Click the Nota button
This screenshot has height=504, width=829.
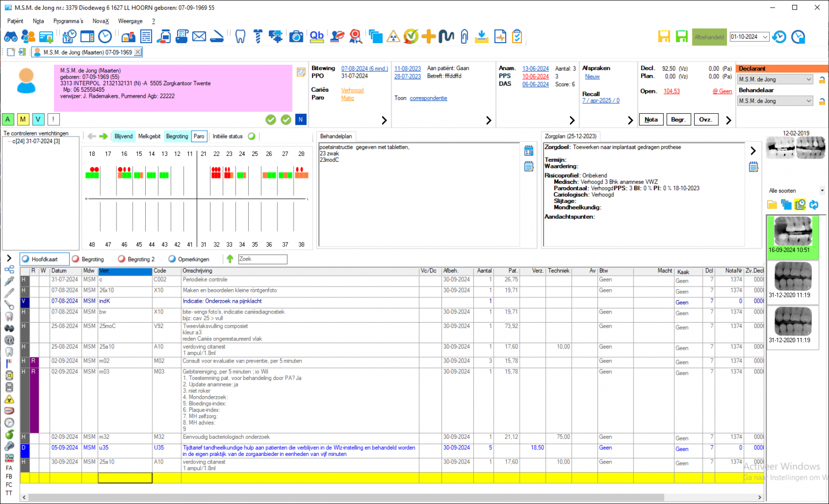click(651, 120)
